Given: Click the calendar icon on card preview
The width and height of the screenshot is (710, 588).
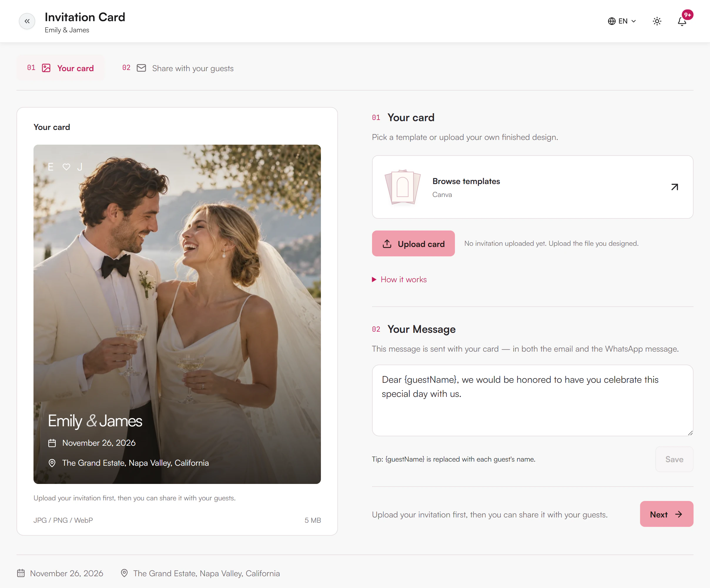Looking at the screenshot, I should coord(52,443).
